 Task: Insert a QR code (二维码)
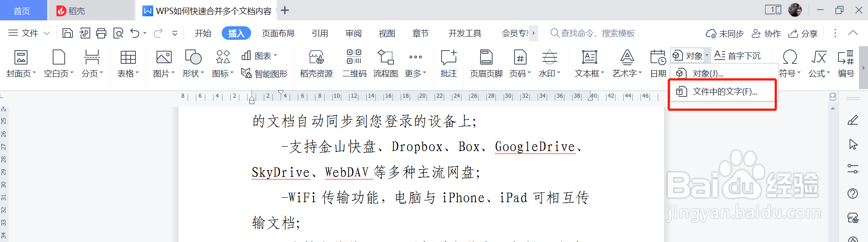pyautogui.click(x=354, y=64)
